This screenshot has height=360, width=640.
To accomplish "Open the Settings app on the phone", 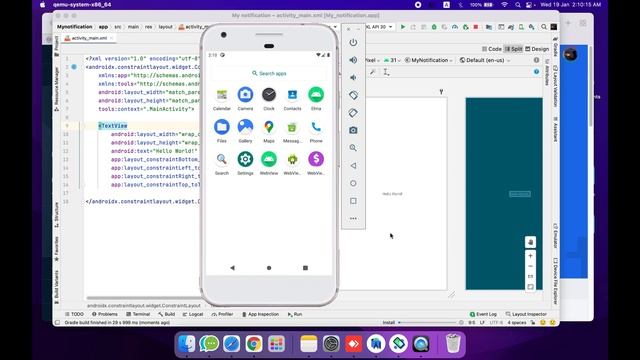I will point(245,163).
